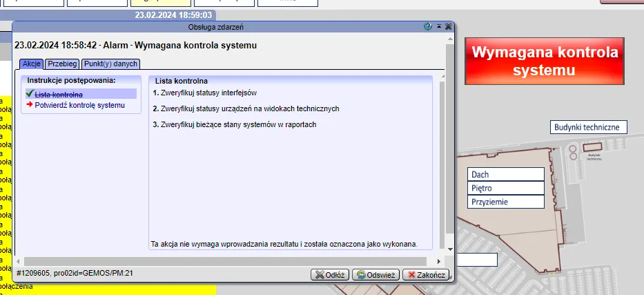The height and width of the screenshot is (295, 644).
Task: Click the alarm title 23.02.2024 18:58:42 heading
Action: [x=135, y=45]
